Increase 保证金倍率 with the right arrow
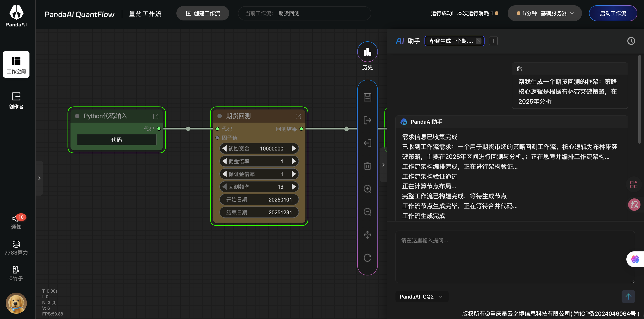Image resolution: width=644 pixels, height=319 pixels. [294, 174]
